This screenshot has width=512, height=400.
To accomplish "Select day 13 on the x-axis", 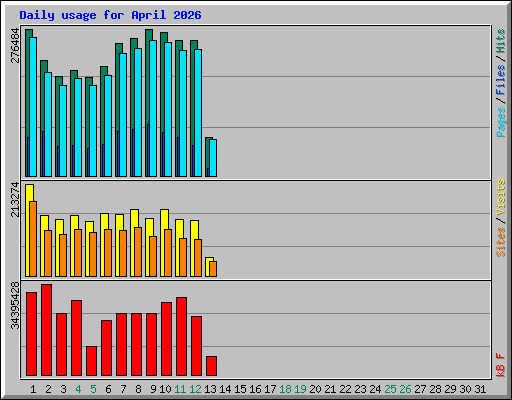I will point(210,389).
